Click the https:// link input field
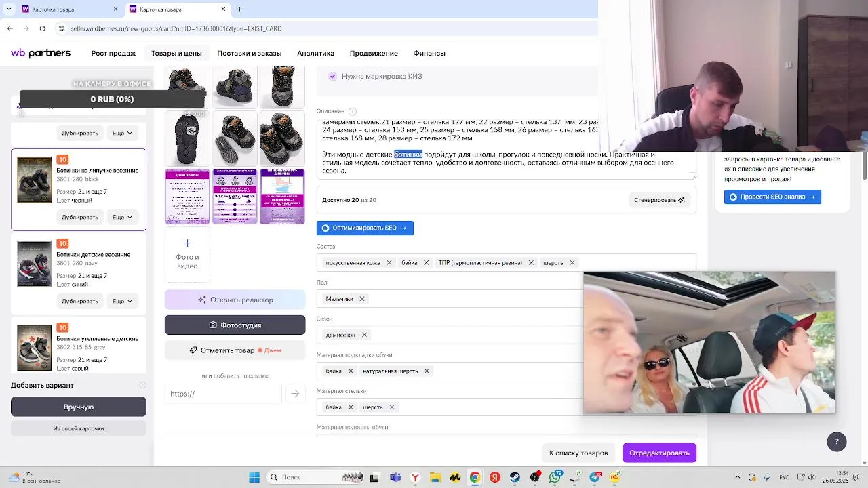 223,394
